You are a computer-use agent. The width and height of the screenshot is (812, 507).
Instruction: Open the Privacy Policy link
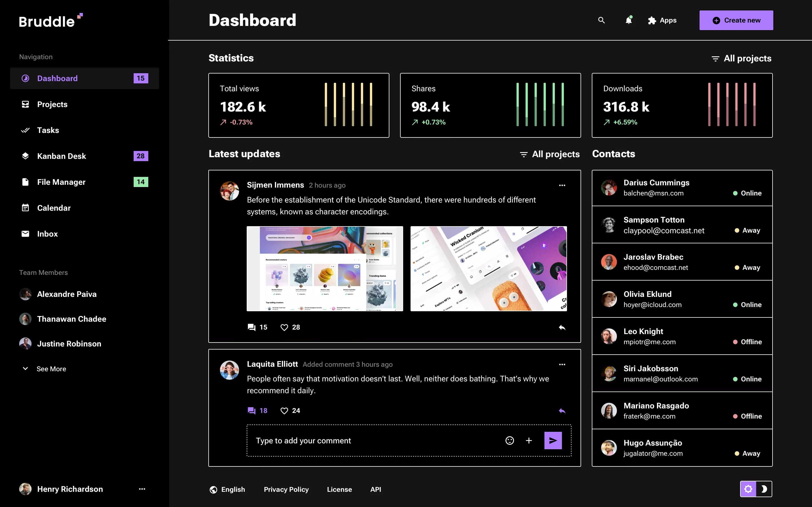(x=286, y=489)
